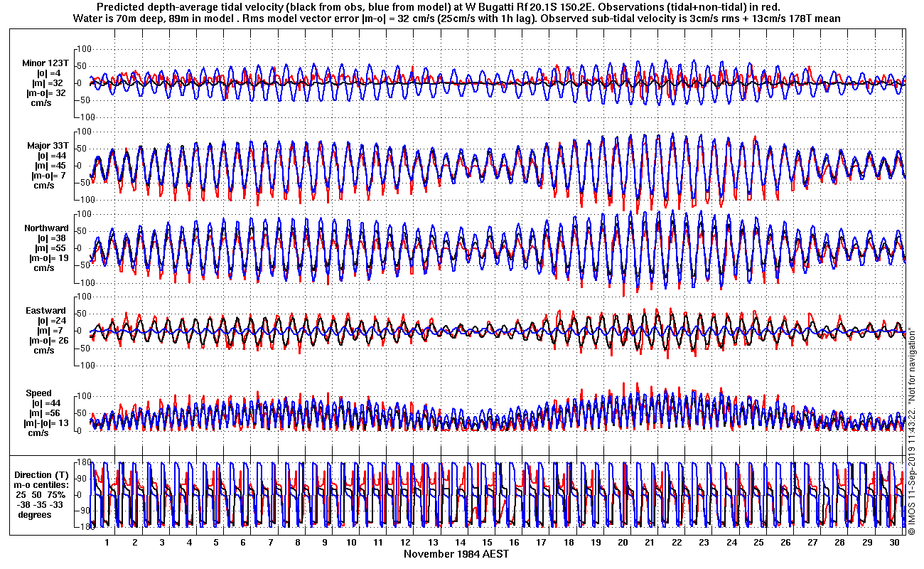Click the '|m| =45' value in Major panel
924x569 pixels.
[52, 165]
